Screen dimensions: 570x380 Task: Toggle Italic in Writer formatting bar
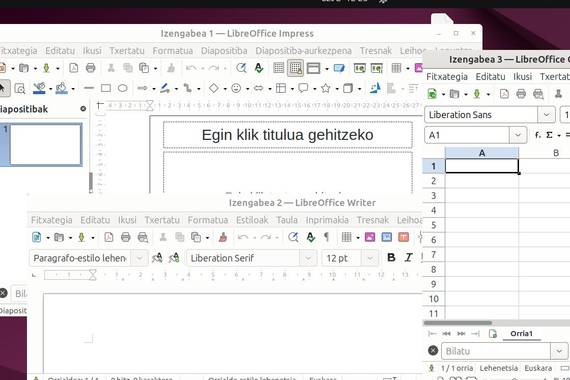(408, 258)
